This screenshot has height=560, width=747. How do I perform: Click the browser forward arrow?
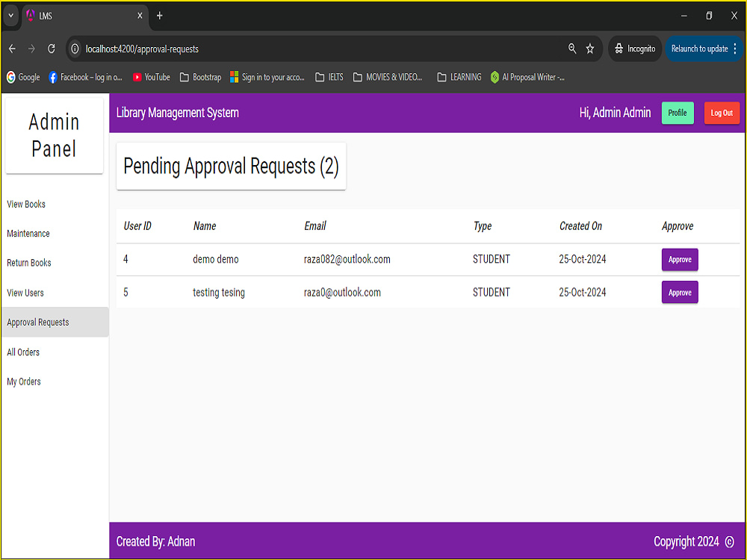coord(31,49)
